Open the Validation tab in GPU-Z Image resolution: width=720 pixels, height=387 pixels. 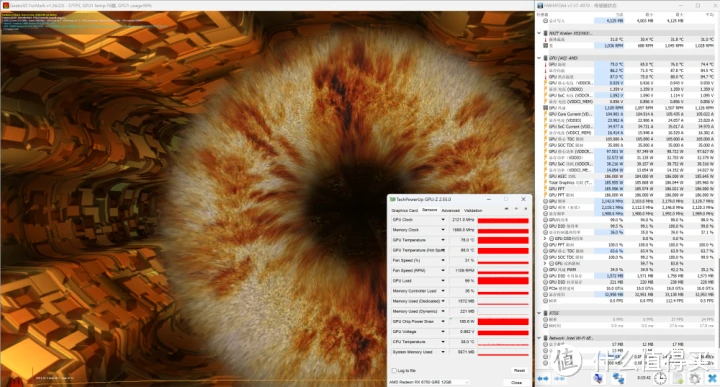pos(473,210)
